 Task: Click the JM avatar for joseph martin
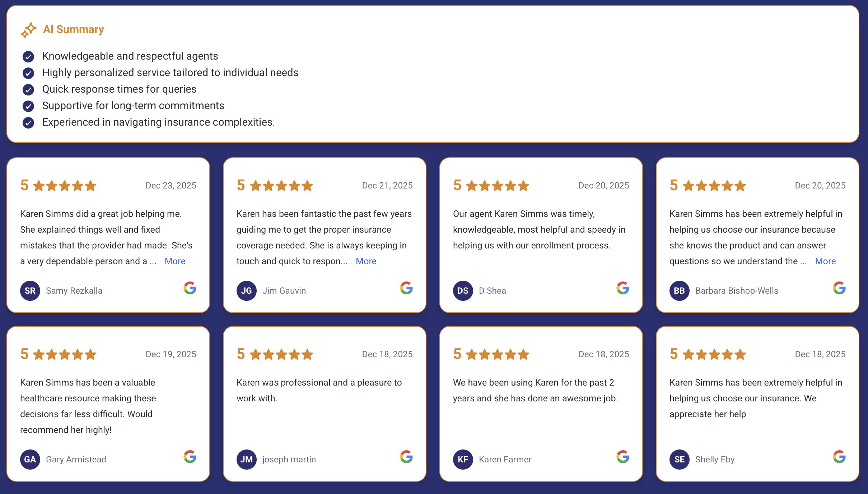point(247,459)
